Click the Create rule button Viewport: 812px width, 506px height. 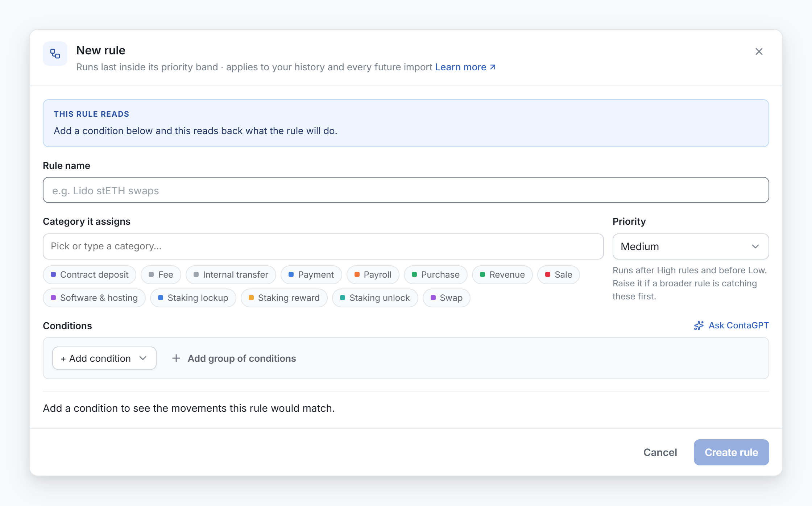coord(731,452)
